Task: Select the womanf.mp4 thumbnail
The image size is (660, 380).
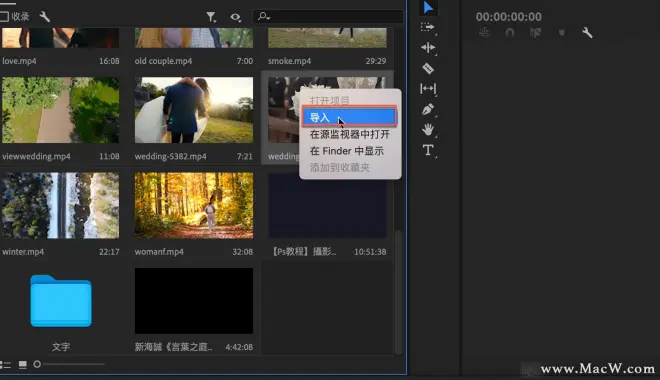Action: (194, 205)
